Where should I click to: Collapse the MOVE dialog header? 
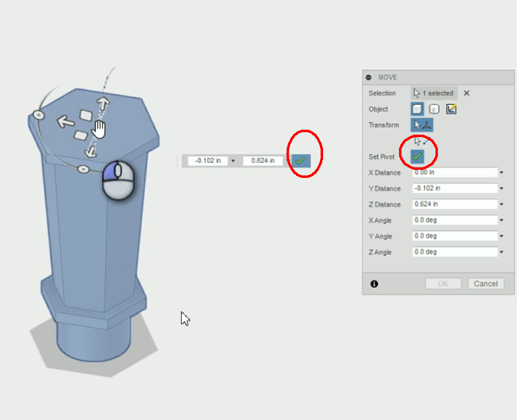[368, 77]
